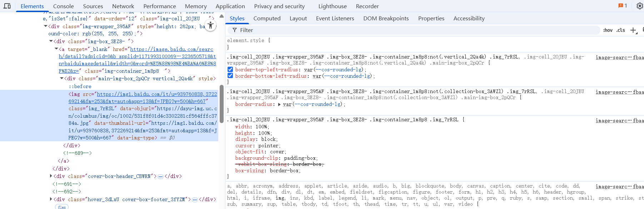Image resolution: width=644 pixels, height=209 pixels.
Task: Click the element.style rule header
Action: click(x=249, y=40)
